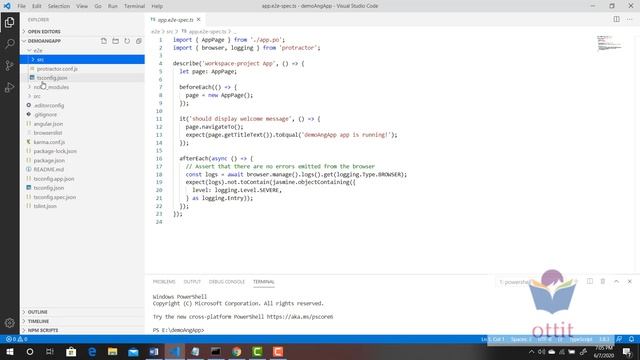Show errors and warnings count

pyautogui.click(x=16, y=339)
